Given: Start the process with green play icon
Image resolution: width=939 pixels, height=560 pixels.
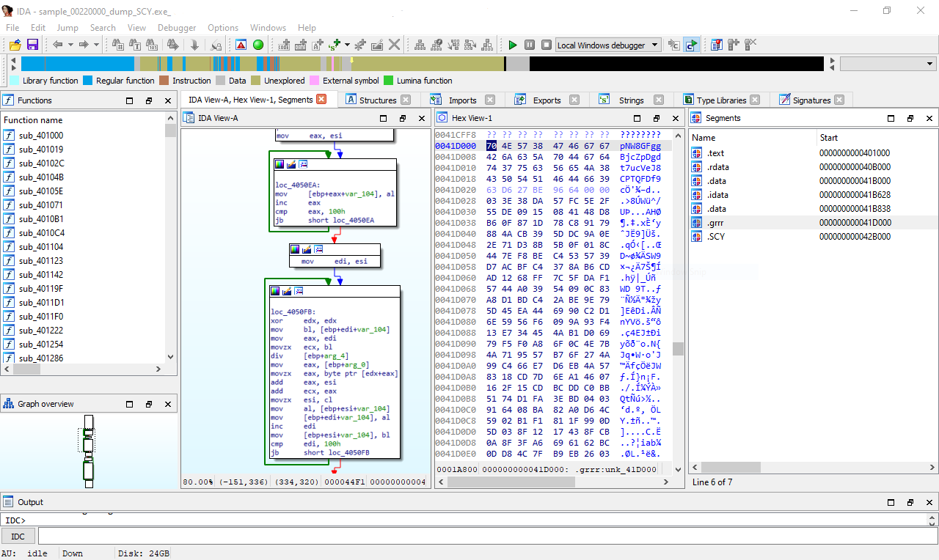Looking at the screenshot, I should pyautogui.click(x=514, y=45).
